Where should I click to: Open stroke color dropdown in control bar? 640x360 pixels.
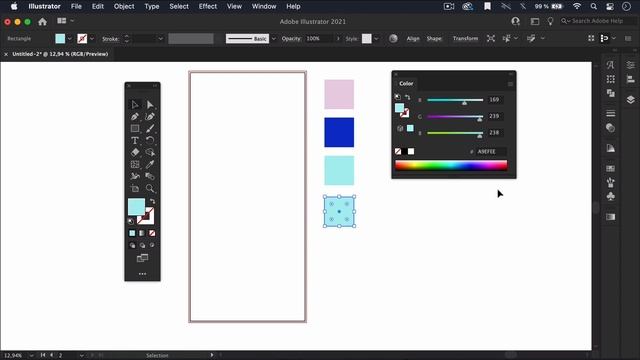[x=92, y=38]
